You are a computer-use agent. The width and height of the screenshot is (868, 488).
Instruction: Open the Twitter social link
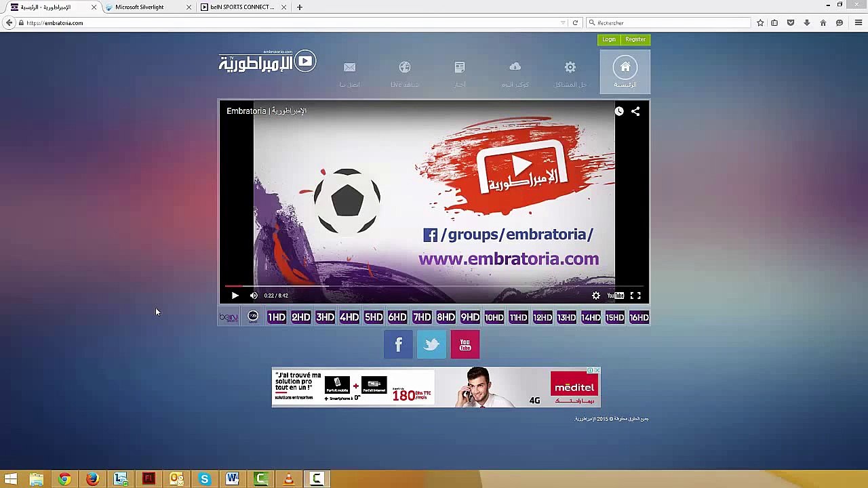(431, 344)
